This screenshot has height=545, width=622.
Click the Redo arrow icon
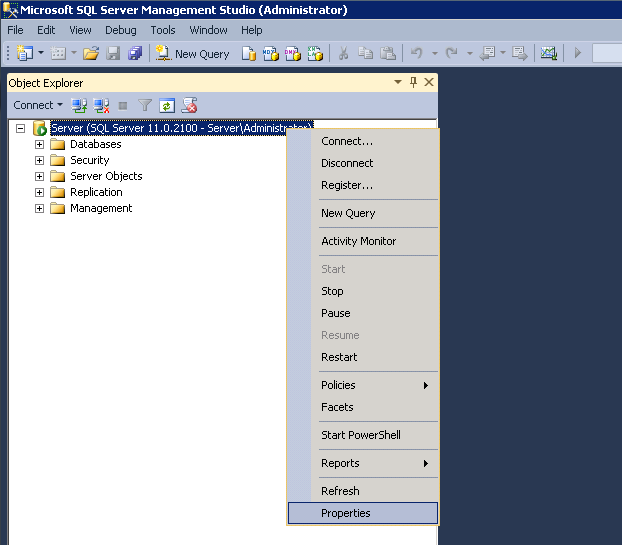click(x=452, y=53)
